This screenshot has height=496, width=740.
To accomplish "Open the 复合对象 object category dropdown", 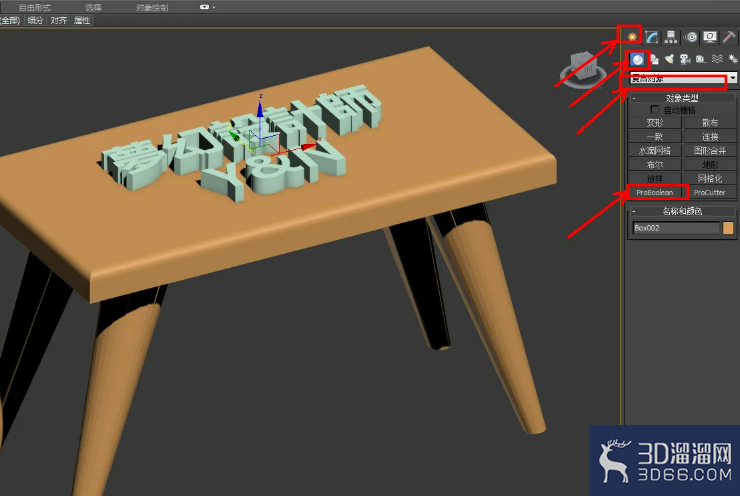I will point(683,78).
